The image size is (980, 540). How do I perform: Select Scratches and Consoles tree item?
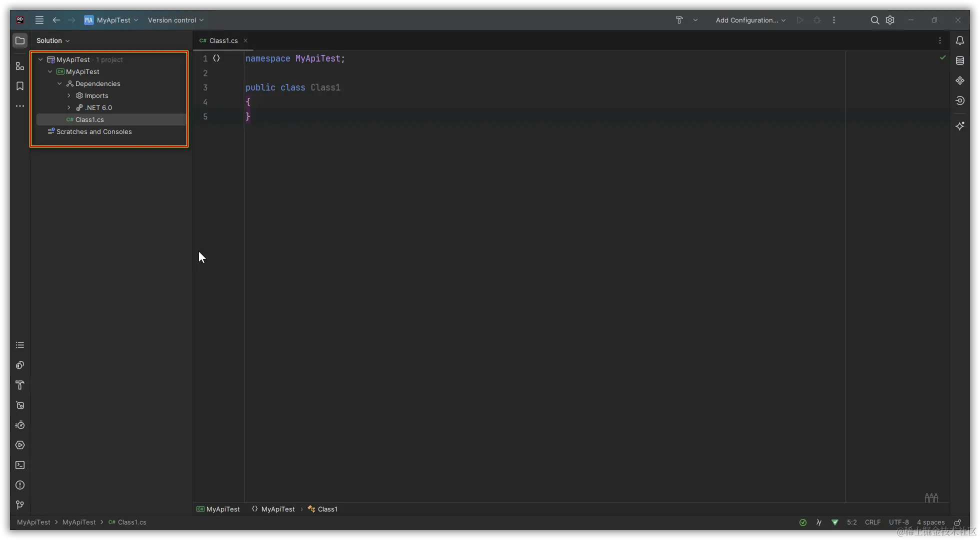coord(94,131)
